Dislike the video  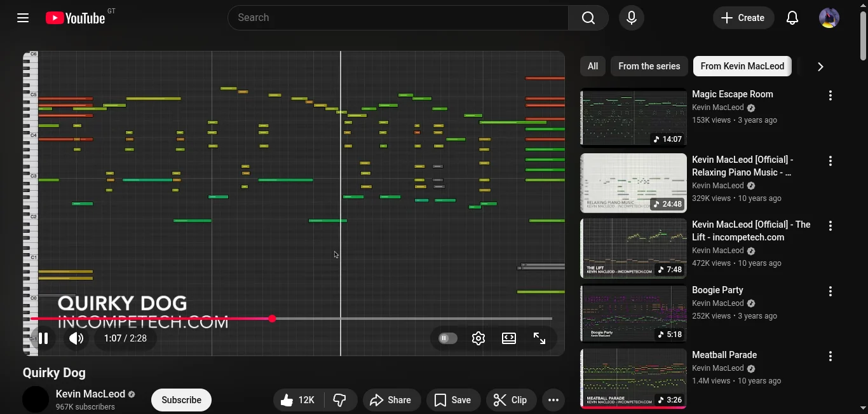coord(340,400)
